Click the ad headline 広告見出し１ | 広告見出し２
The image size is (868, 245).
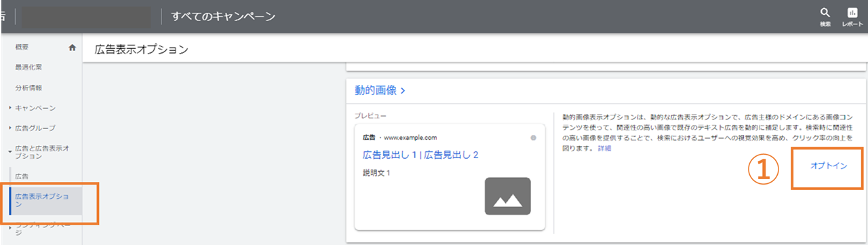(x=421, y=155)
